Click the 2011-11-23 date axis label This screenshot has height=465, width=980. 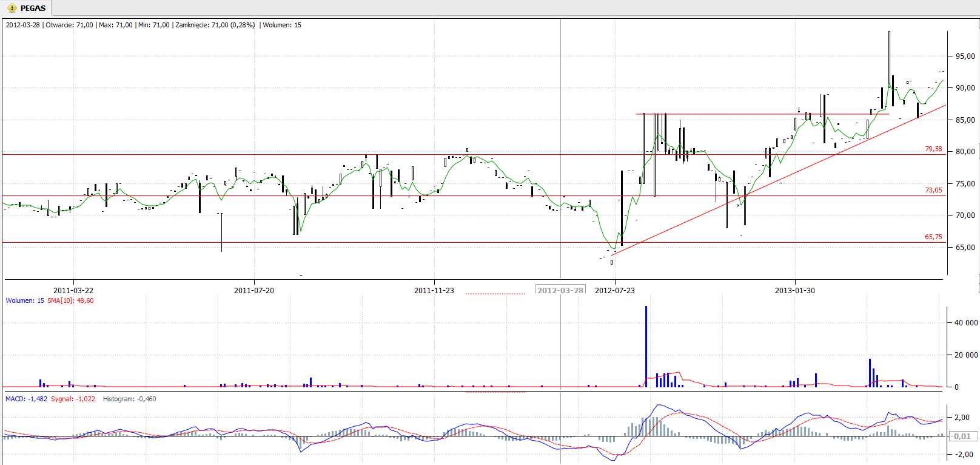(x=434, y=291)
